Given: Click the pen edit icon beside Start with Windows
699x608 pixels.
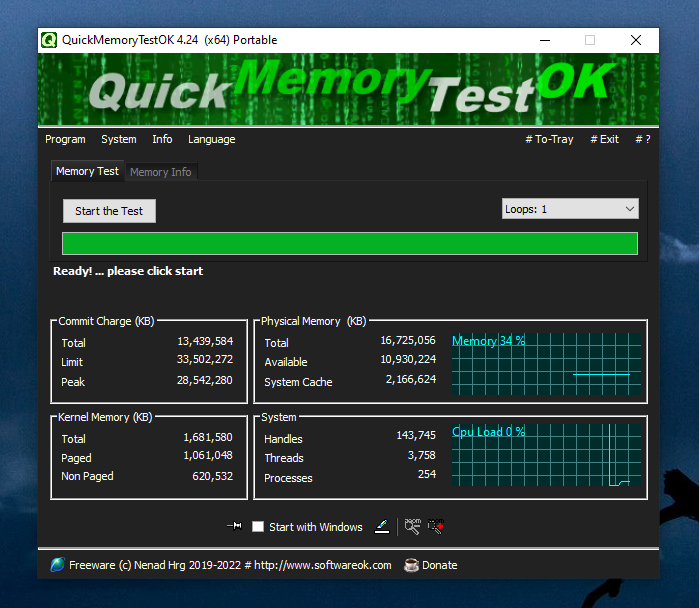Looking at the screenshot, I should 382,526.
